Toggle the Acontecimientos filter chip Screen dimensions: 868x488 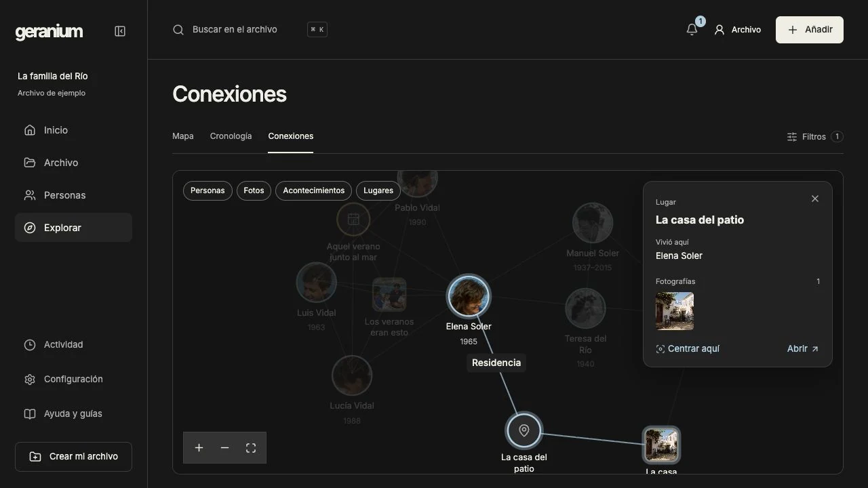click(x=314, y=190)
